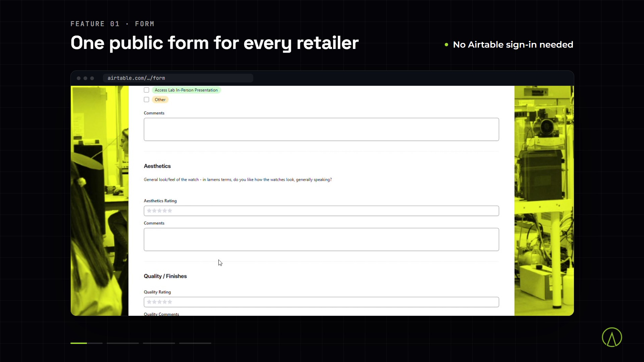
Task: Select the Quality / Finishes section heading
Action: [165, 276]
